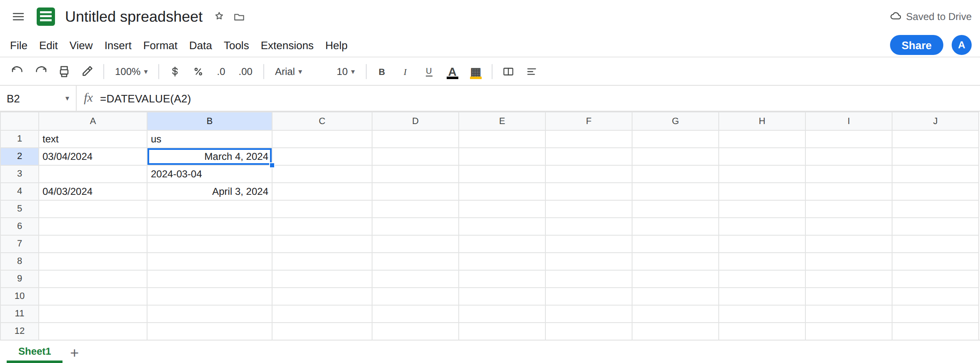
Task: Underline the selected cell
Action: point(429,72)
